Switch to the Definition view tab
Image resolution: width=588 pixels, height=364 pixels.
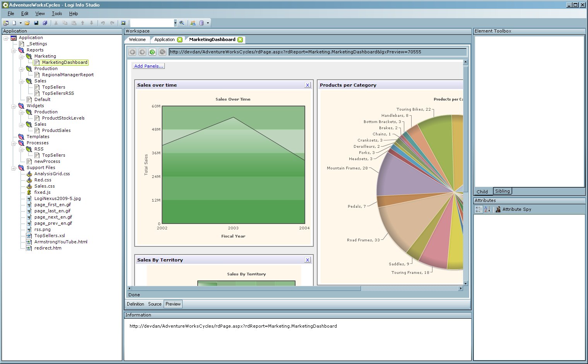(135, 304)
